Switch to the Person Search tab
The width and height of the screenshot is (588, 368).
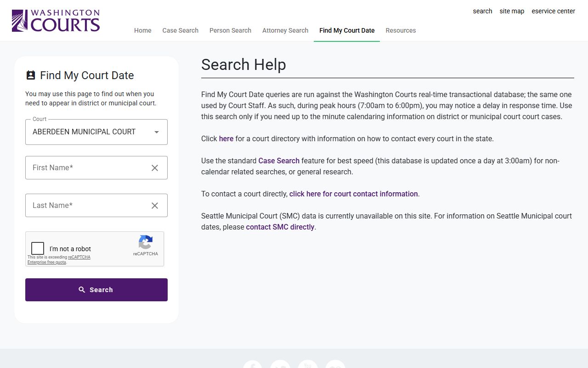click(230, 30)
